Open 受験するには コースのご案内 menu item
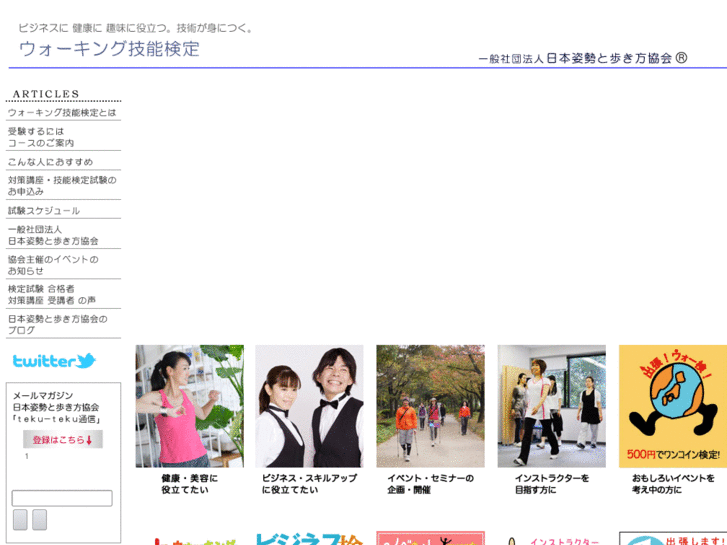This screenshot has width=727, height=545. coord(41,137)
